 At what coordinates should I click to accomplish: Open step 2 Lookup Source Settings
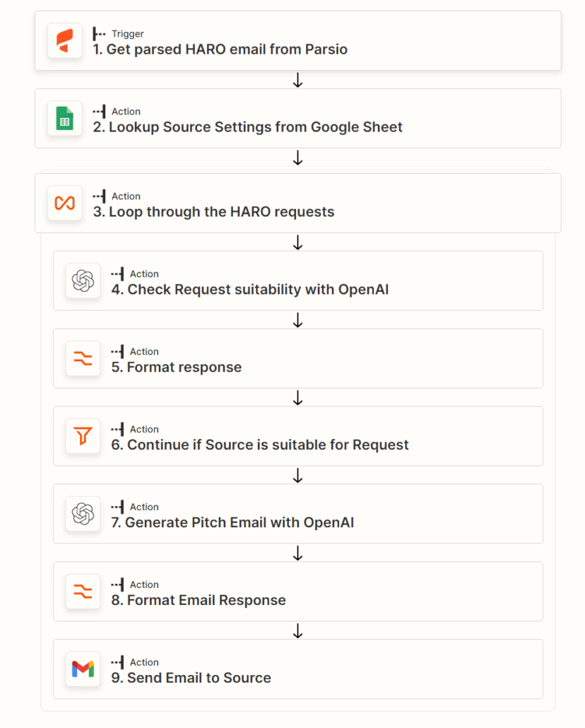point(298,119)
